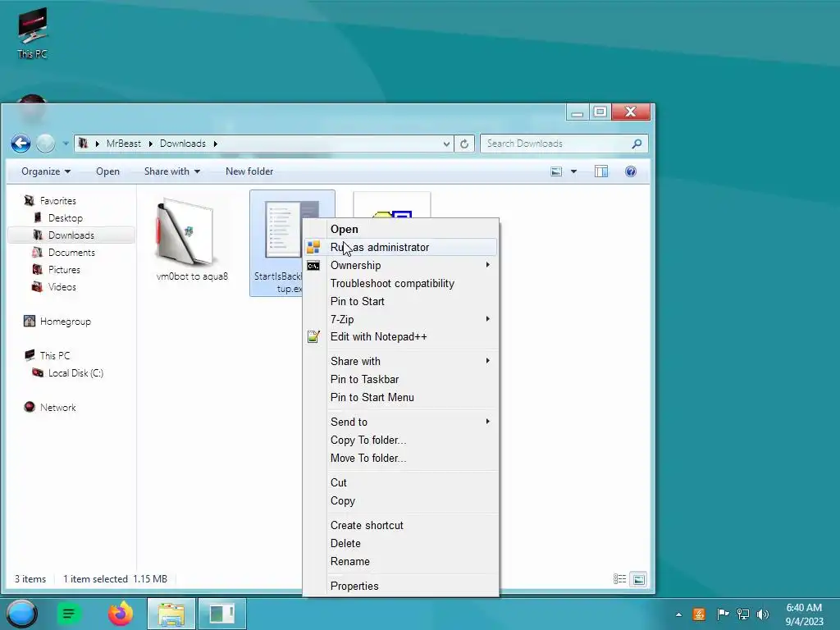Open the taskbar app next to Explorer
This screenshot has width=840, height=630.
point(221,614)
